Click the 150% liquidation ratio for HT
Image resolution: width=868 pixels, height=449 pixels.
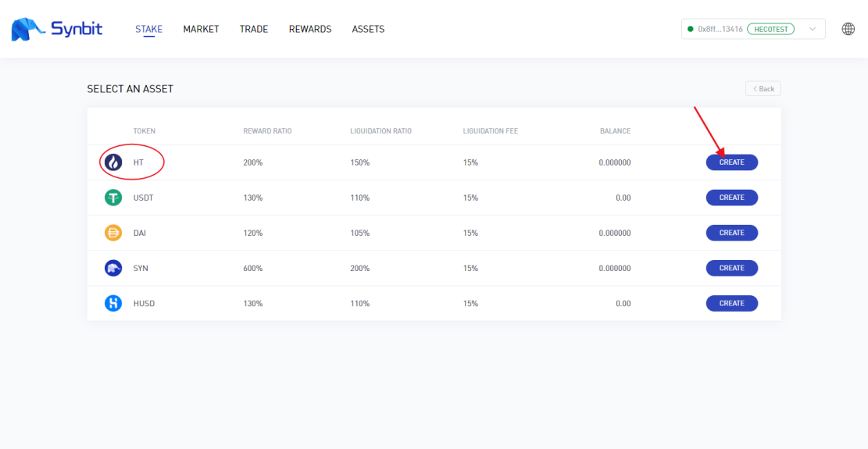(360, 162)
